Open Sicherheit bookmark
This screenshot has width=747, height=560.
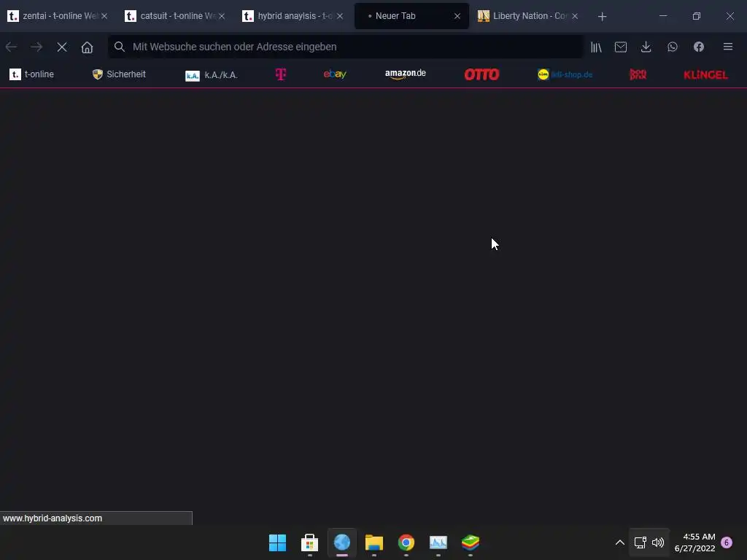point(119,74)
